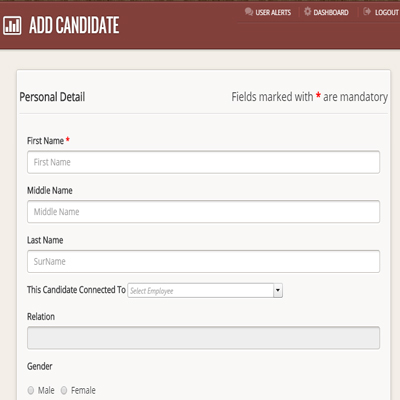Click the Male label under Gender
This screenshot has width=400, height=400.
coord(46,390)
